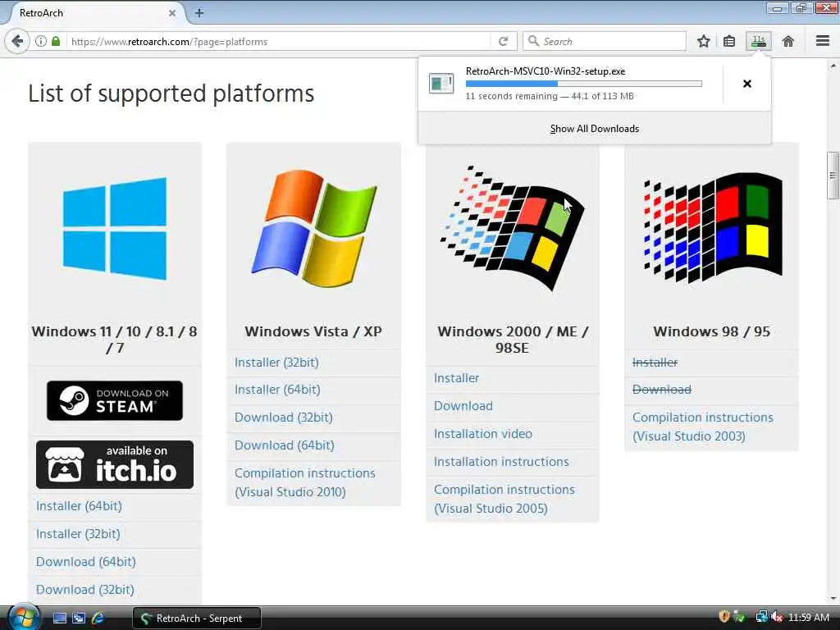
Task: Click struck-through Download for Windows 98 / 95
Action: click(x=662, y=390)
